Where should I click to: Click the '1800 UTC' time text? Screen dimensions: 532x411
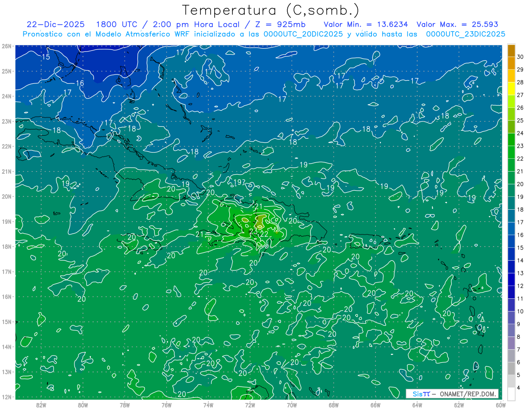(x=117, y=24)
